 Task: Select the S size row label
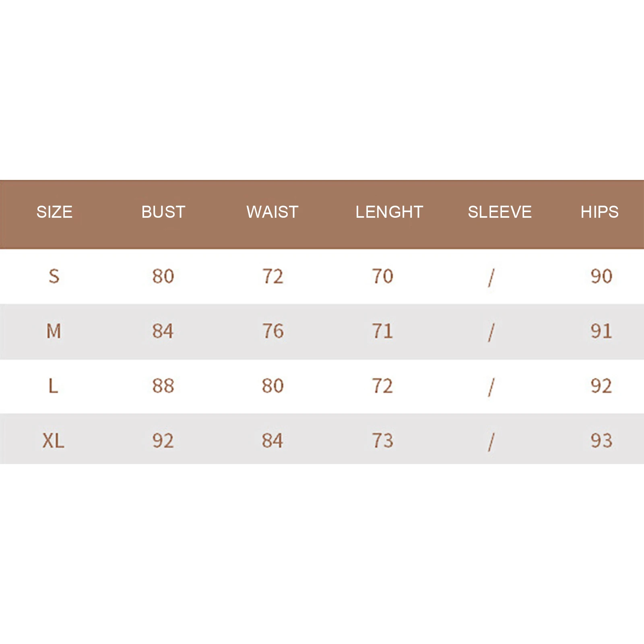tap(54, 277)
